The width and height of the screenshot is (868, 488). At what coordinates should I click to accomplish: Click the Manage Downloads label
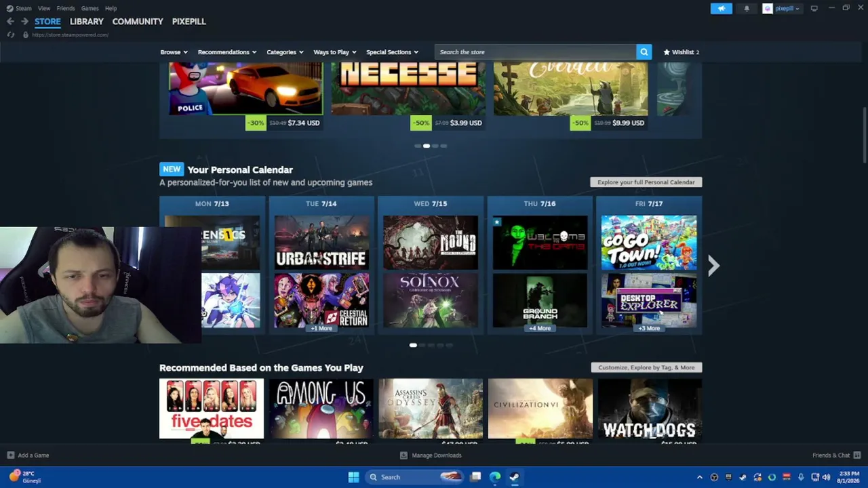pyautogui.click(x=437, y=455)
